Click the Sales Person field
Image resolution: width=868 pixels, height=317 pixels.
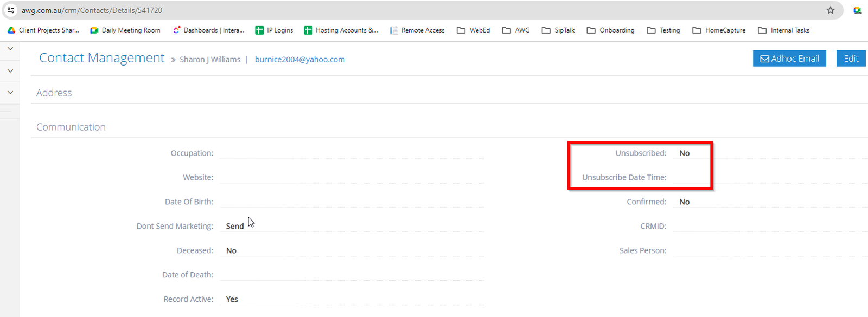[770, 250]
